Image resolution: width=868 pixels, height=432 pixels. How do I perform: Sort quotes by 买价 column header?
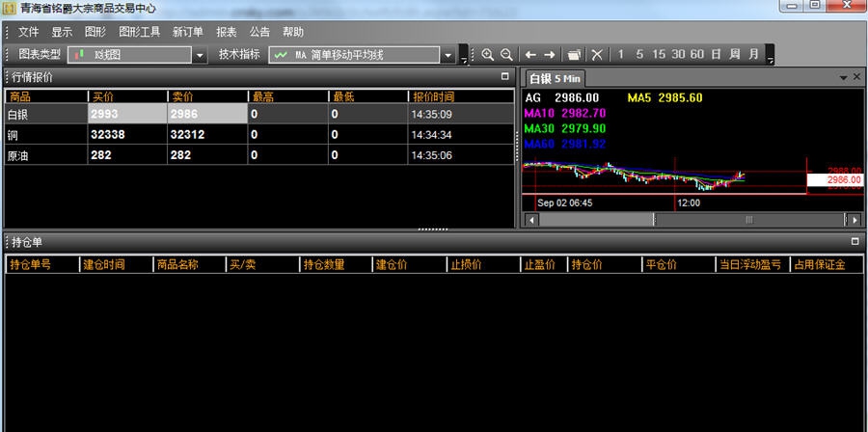(127, 96)
